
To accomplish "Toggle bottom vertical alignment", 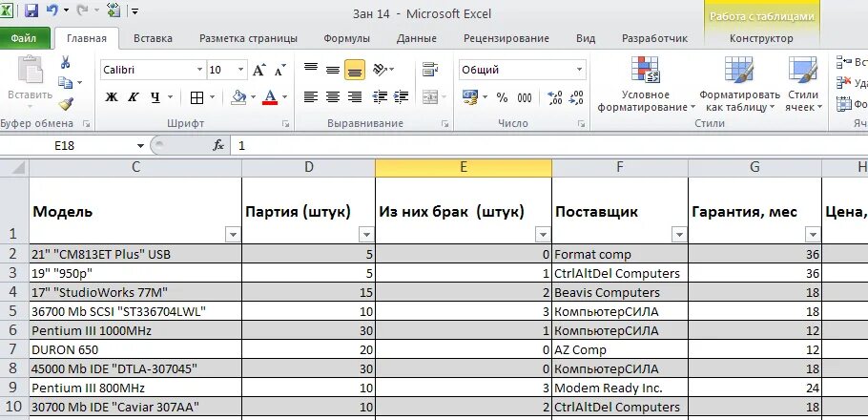I will click(x=355, y=70).
